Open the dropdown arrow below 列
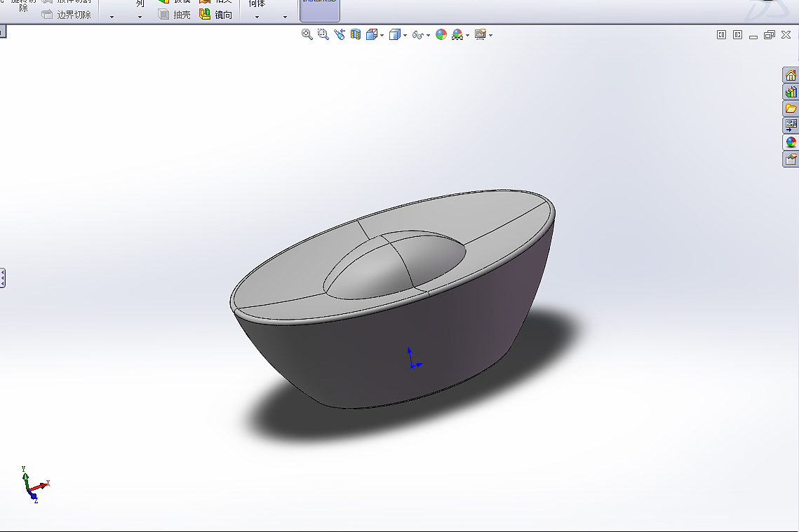This screenshot has width=799, height=532. 140,18
